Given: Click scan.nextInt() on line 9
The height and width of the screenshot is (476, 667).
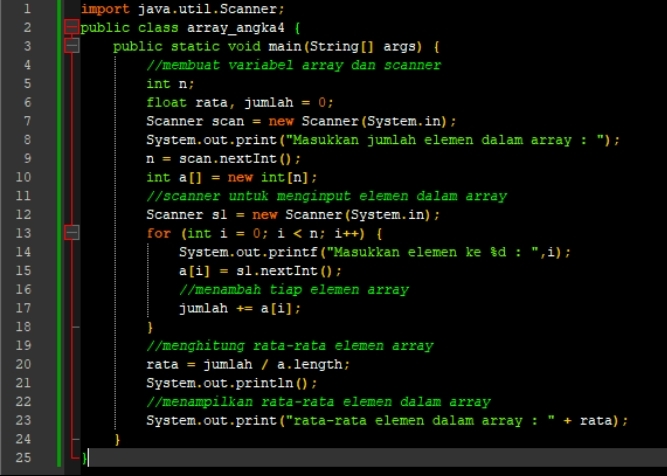Looking at the screenshot, I should (239, 159).
